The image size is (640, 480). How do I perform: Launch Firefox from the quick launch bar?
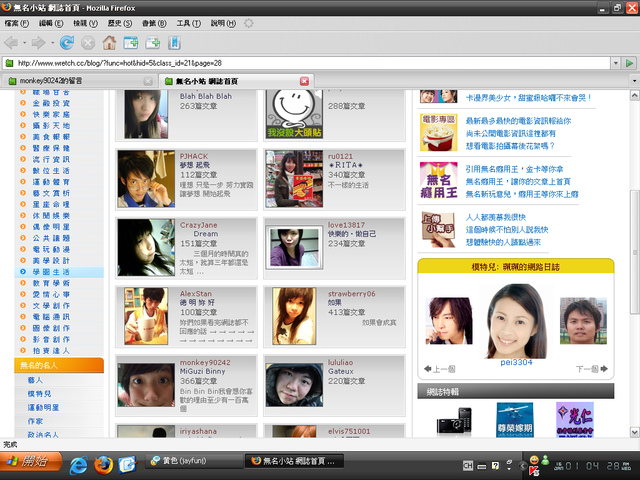[x=103, y=464]
